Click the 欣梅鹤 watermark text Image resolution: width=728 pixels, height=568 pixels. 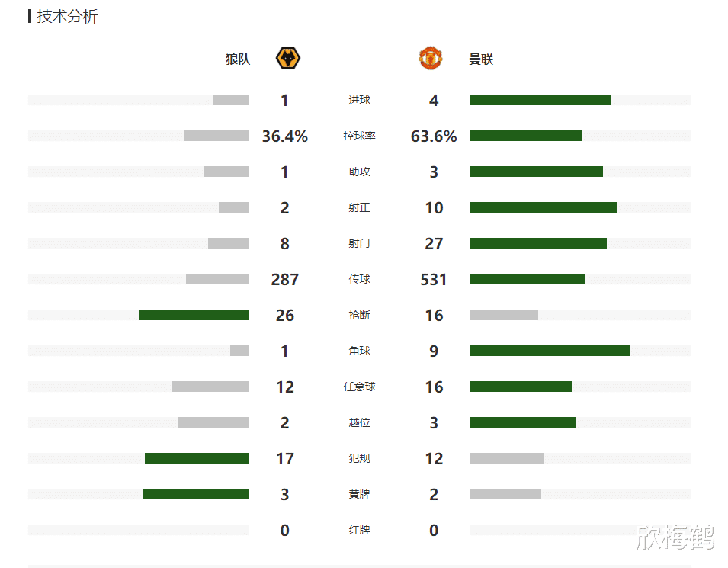click(675, 538)
